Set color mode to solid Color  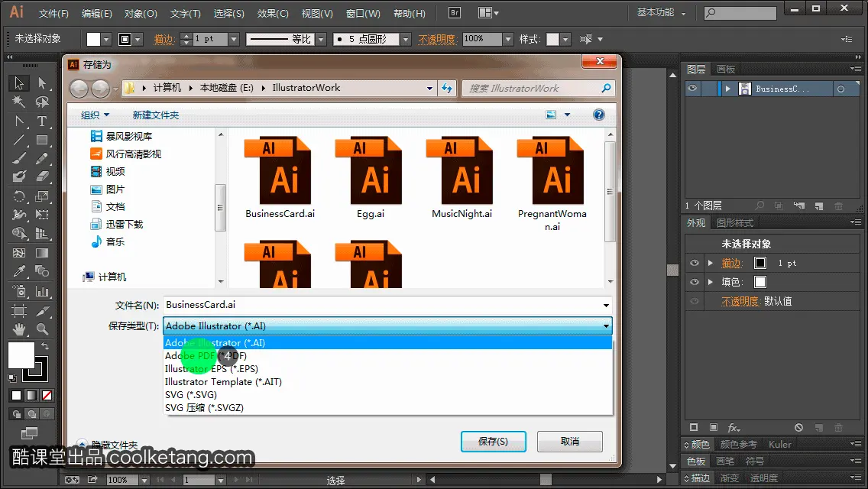17,396
